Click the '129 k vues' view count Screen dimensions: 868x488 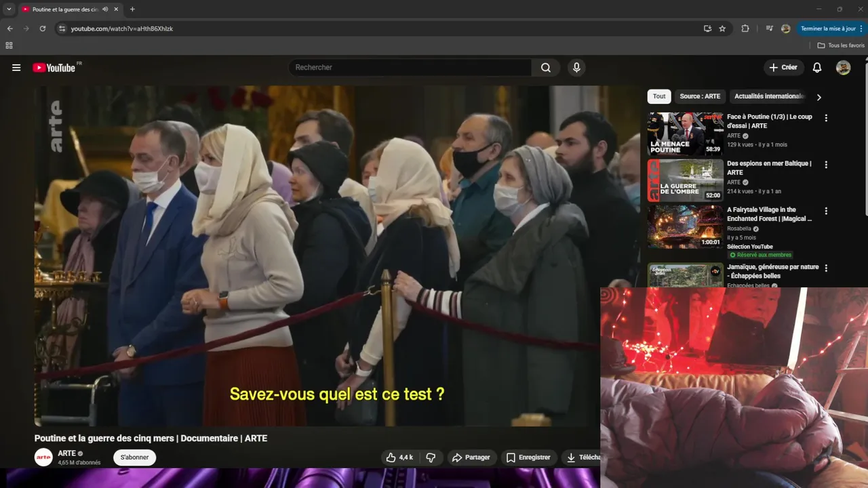coord(741,145)
